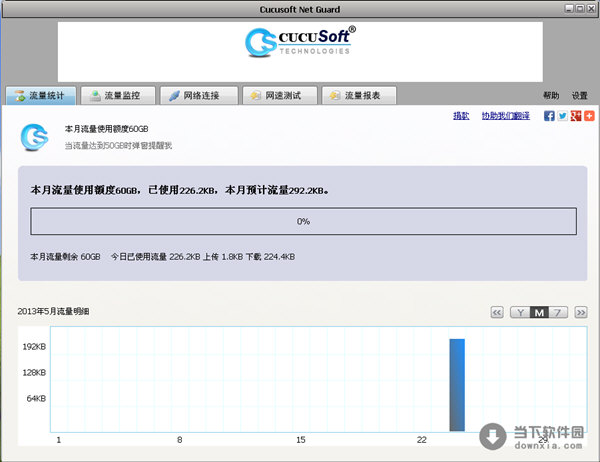The width and height of the screenshot is (600, 462).
Task: Share via Twitter icon
Action: point(562,116)
